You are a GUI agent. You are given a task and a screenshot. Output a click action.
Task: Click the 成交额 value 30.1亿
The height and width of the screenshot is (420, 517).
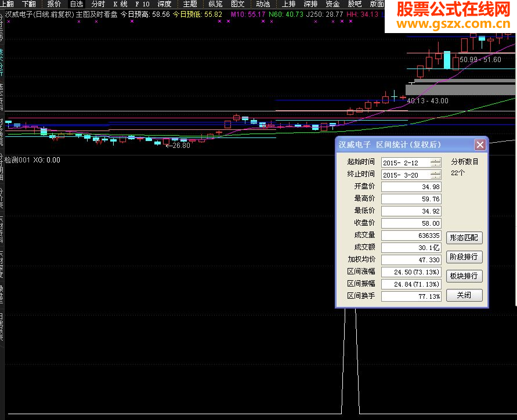click(411, 248)
